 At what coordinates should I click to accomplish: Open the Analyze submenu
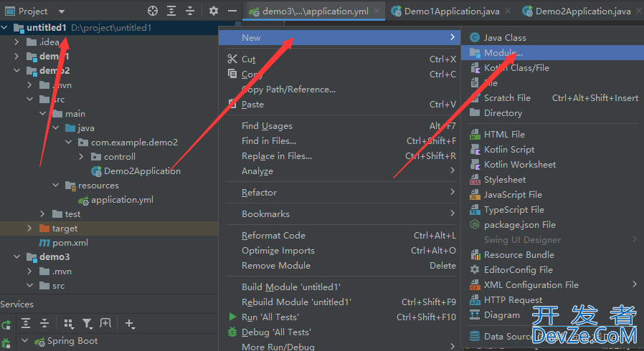341,171
